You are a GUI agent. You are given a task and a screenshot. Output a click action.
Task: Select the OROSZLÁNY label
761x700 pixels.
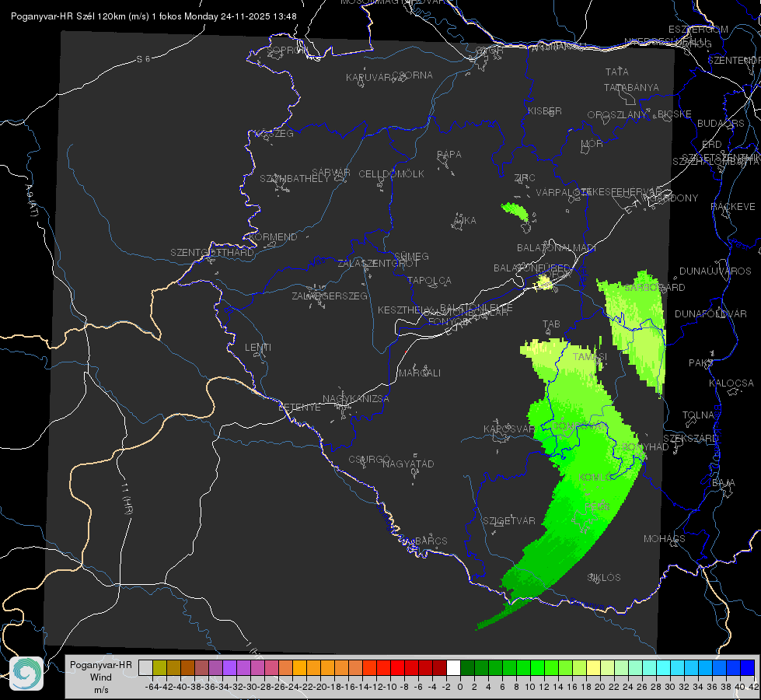617,115
